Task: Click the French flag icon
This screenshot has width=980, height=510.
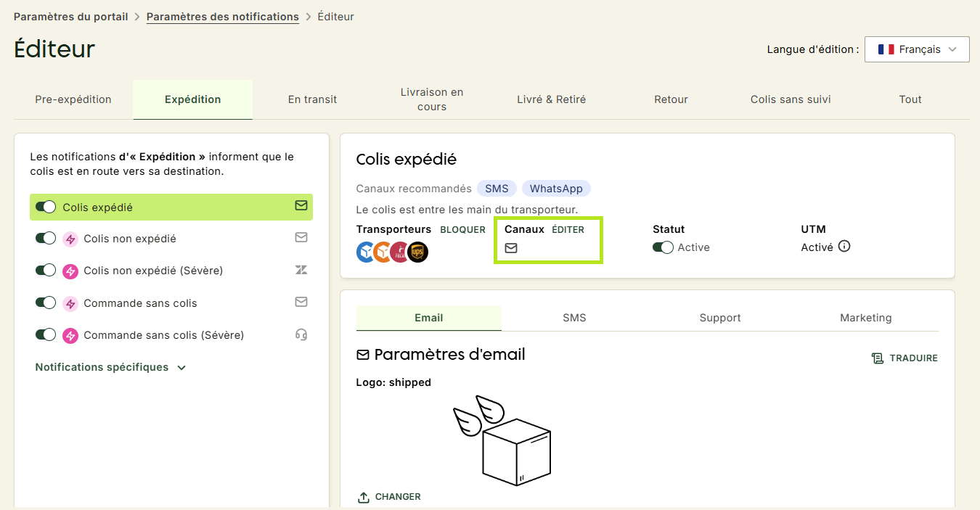Action: click(886, 49)
